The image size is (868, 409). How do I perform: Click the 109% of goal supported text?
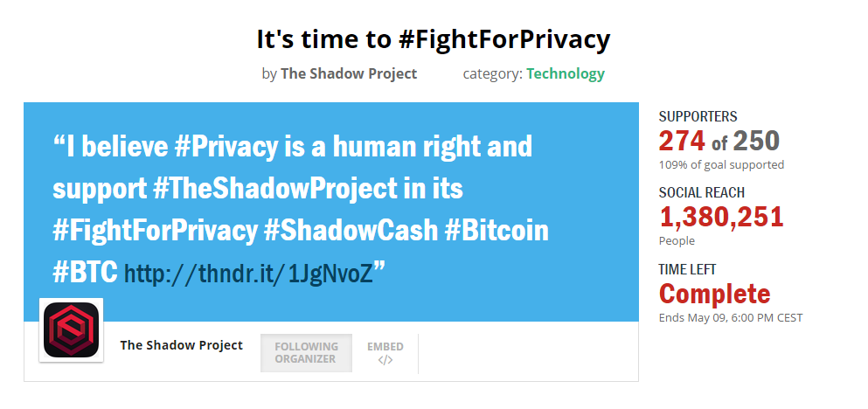click(x=721, y=164)
